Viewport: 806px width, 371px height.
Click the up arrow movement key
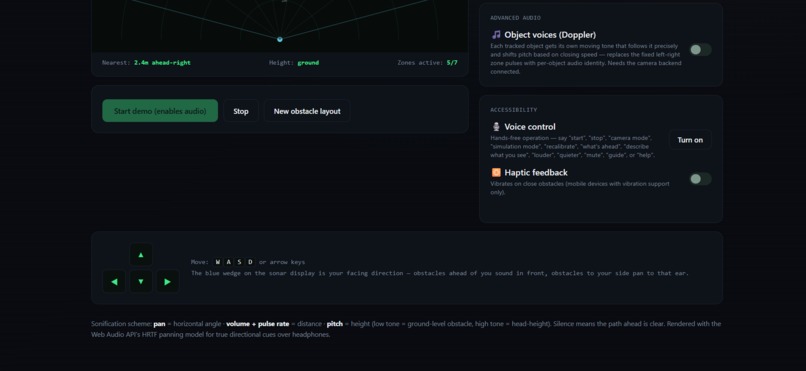[141, 254]
